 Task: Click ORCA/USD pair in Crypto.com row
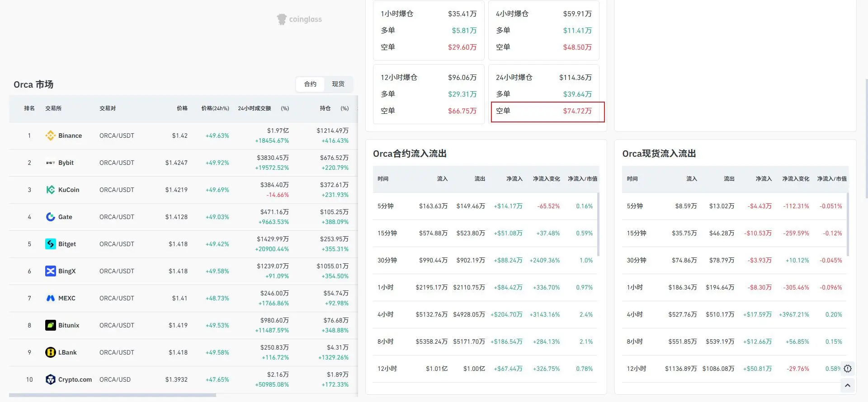[115, 379]
